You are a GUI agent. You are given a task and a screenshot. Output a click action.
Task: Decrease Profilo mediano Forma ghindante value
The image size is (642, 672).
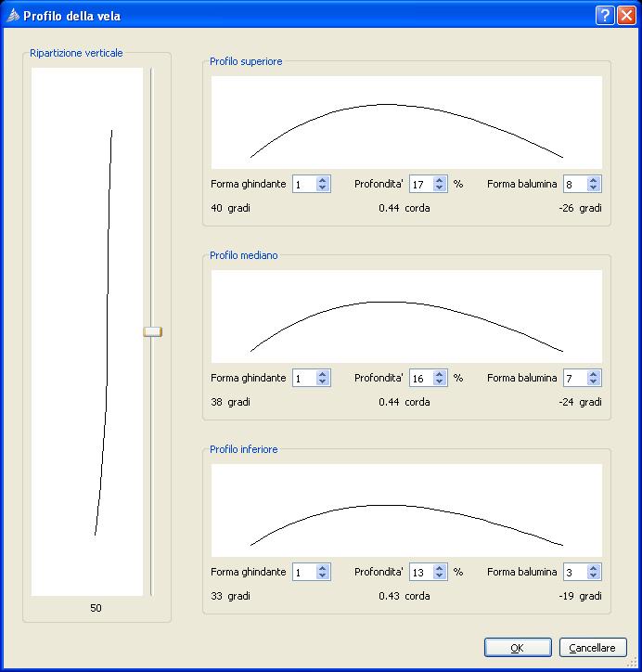pyautogui.click(x=323, y=382)
